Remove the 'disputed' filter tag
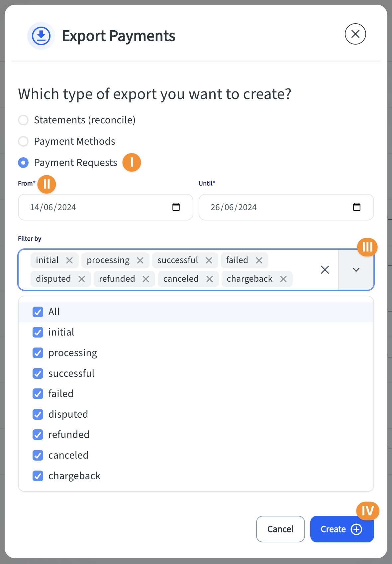This screenshot has height=564, width=392. click(x=82, y=279)
